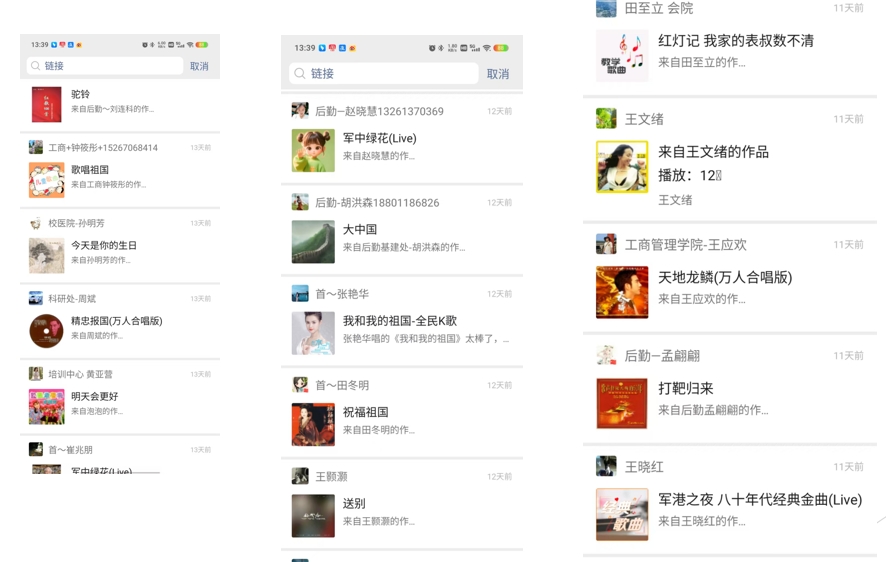
Task: Click 取消 in the middle phone search bar
Action: point(498,74)
